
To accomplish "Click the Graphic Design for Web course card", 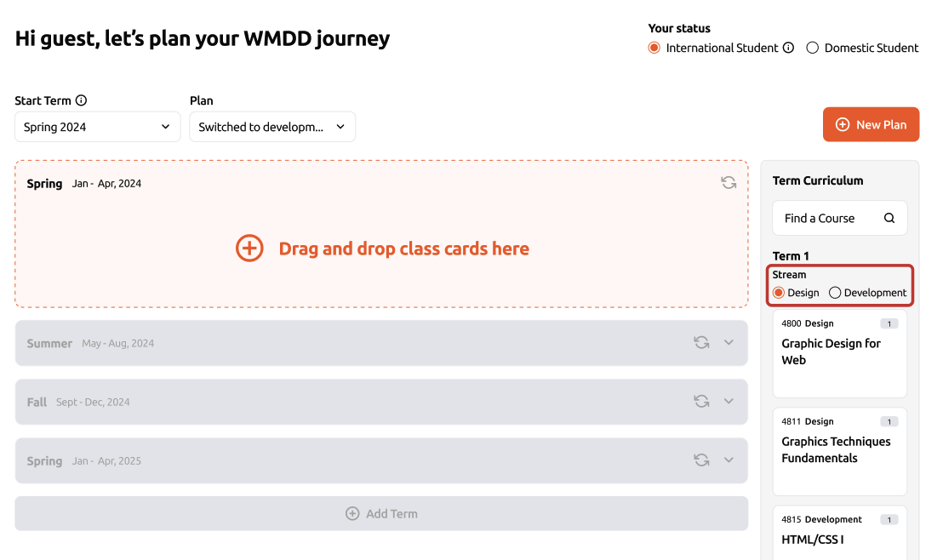I will (839, 353).
